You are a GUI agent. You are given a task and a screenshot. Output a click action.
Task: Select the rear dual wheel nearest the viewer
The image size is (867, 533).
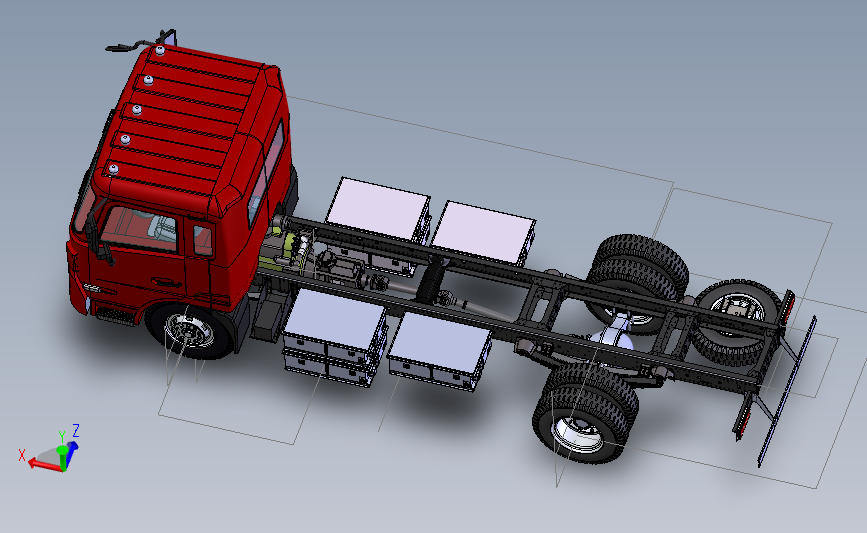(584, 415)
